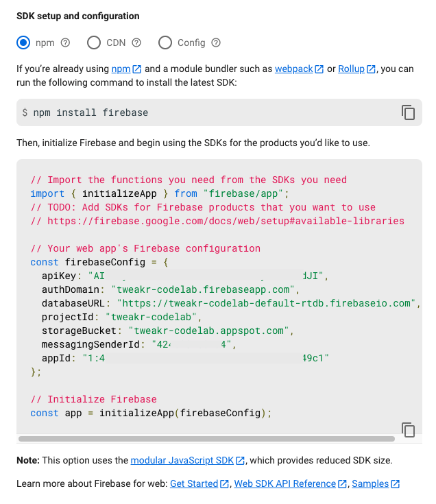The image size is (436, 504).
Task: Click external link icon beside Rollup
Action: pos(371,69)
